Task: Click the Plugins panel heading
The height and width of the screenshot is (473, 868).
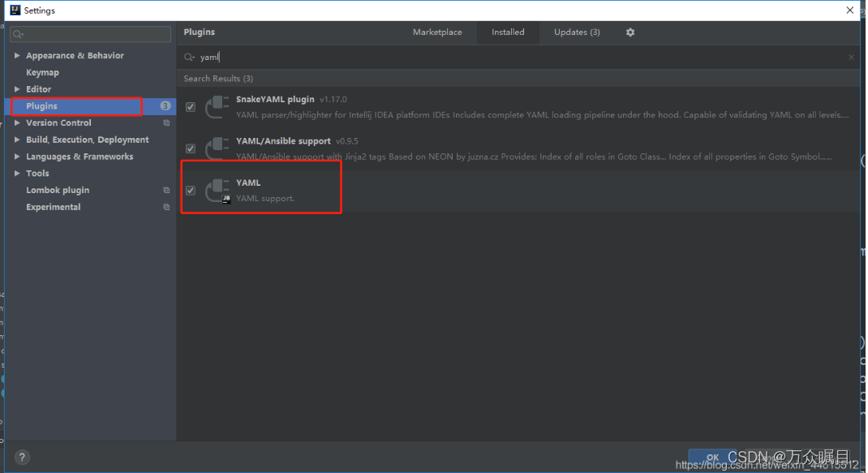Action: 200,32
